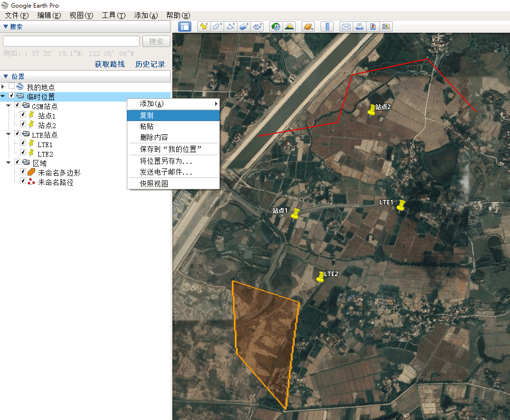Screen dimensions: 510x420
Task: Click the Add Placemark toolbar icon
Action: pyautogui.click(x=204, y=27)
